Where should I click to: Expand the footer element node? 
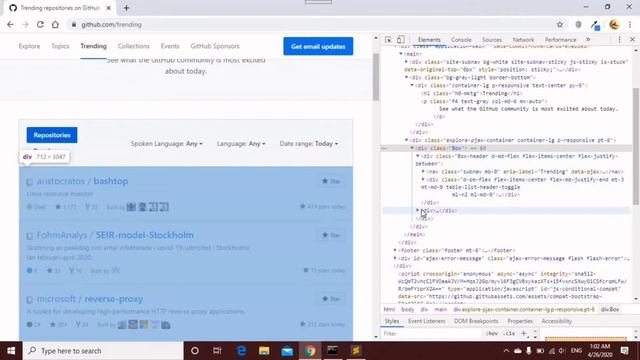point(395,250)
